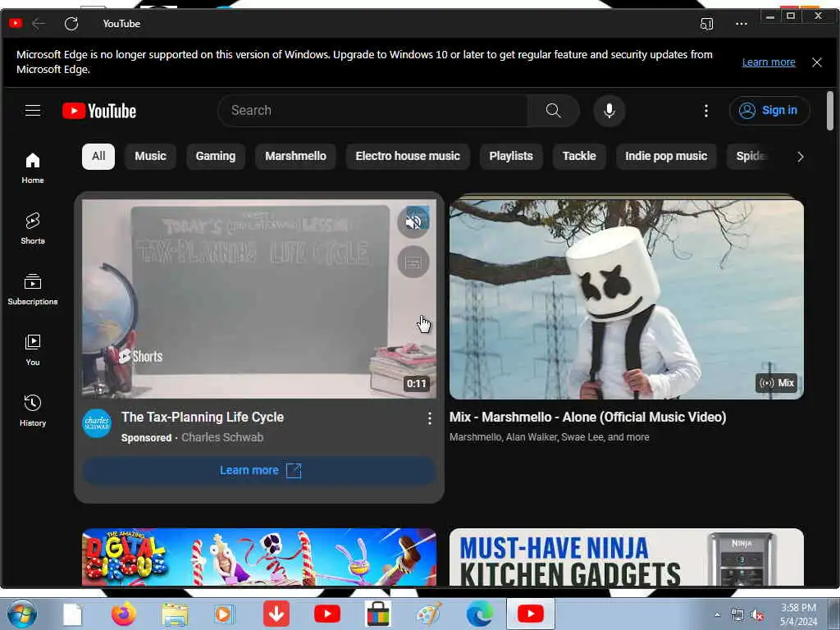Launch Firefox from taskbar

[x=124, y=614]
